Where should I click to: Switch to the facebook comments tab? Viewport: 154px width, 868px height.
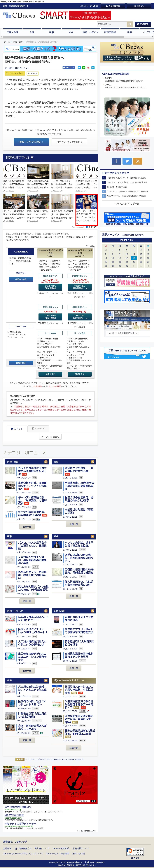[x=38, y=429]
